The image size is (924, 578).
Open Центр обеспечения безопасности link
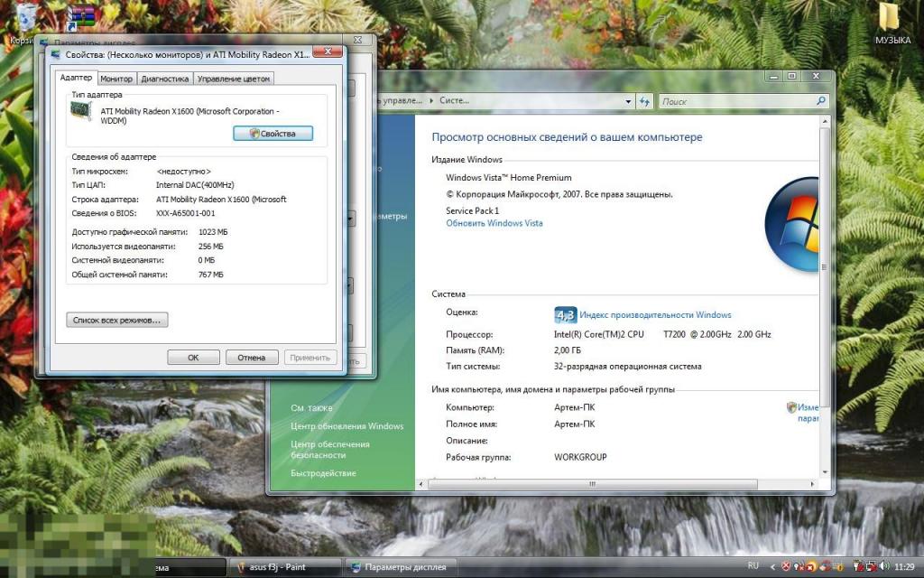tap(330, 450)
